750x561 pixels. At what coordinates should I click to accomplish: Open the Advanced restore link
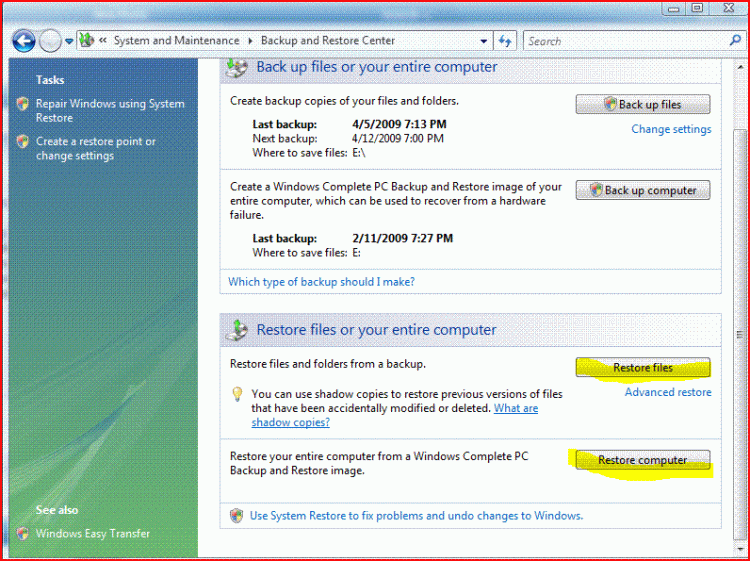tap(668, 392)
